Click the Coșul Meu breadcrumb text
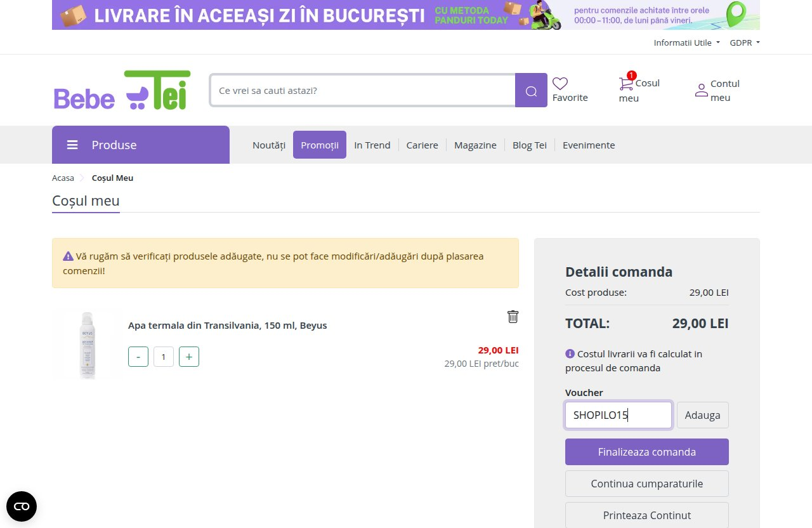 coord(112,178)
